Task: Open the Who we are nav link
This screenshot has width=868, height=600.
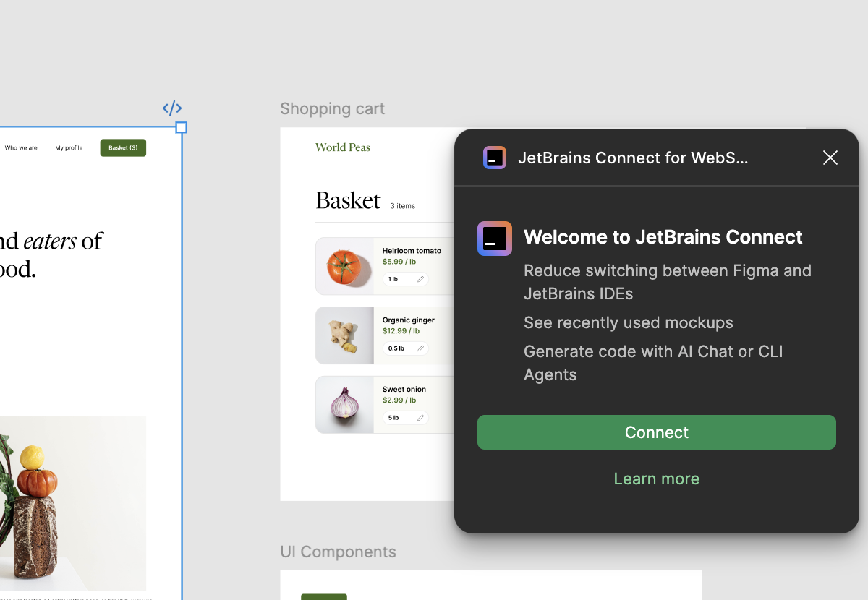Action: pyautogui.click(x=21, y=147)
